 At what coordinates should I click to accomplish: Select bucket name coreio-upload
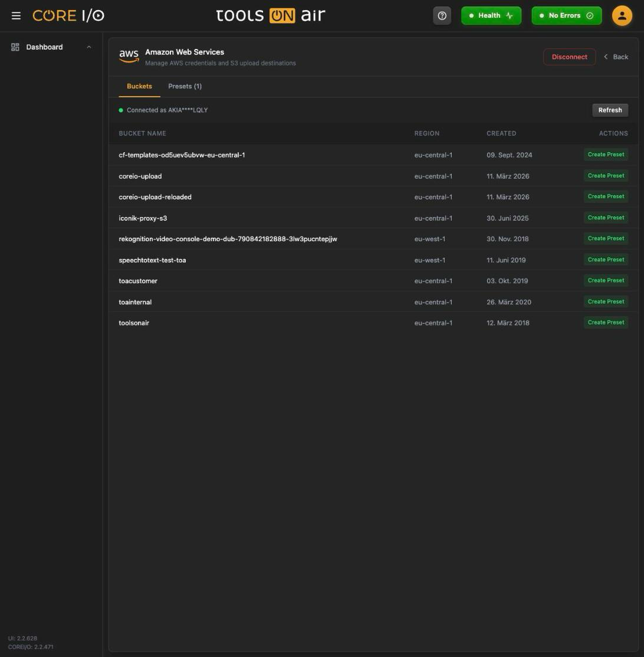140,176
